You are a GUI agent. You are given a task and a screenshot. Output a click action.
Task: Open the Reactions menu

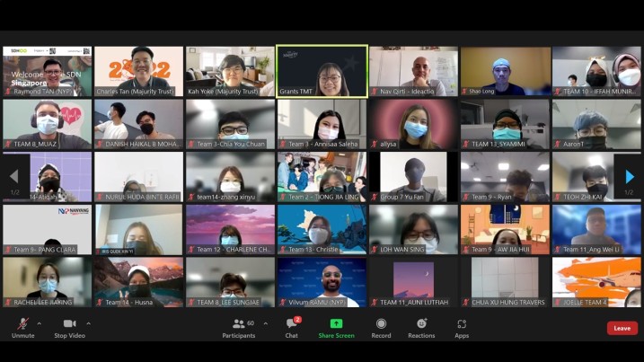coord(421,325)
